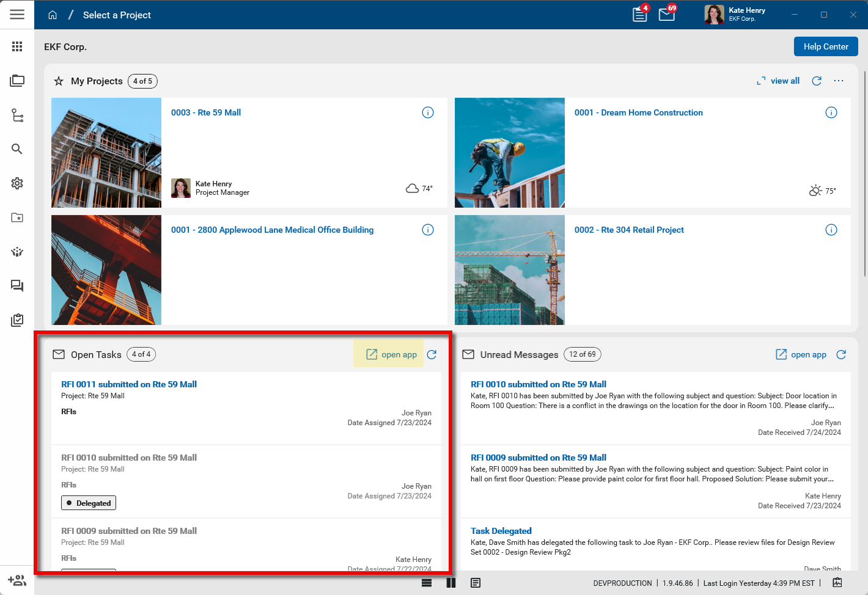Open app from the Open Tasks panel

[391, 355]
